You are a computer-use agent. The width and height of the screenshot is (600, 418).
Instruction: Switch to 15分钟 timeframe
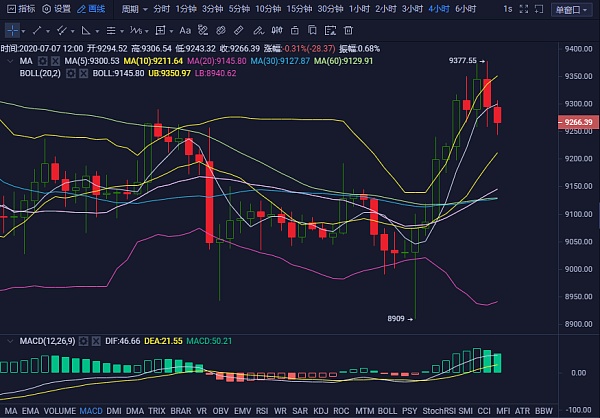(x=299, y=9)
